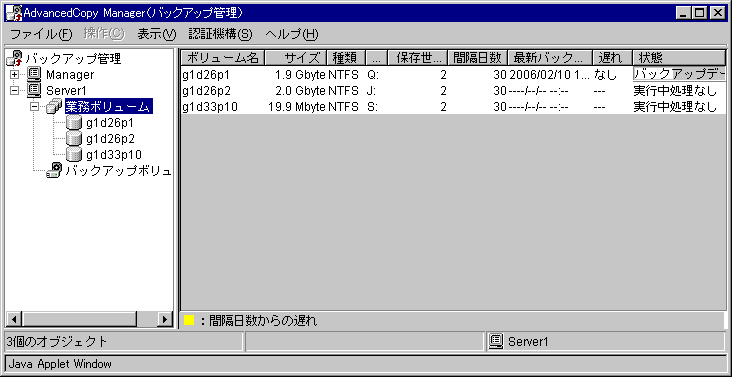Collapse the 業務ボリューム tree node
This screenshot has width=732, height=377.
pos(34,107)
